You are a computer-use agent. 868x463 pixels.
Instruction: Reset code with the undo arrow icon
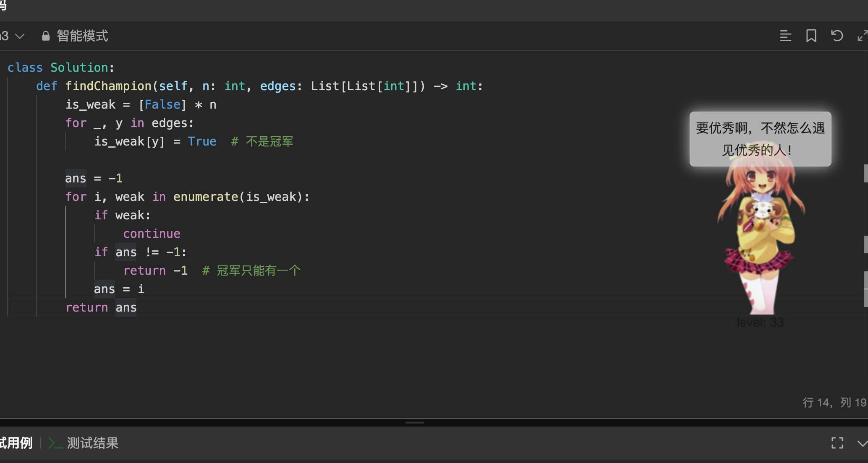837,36
